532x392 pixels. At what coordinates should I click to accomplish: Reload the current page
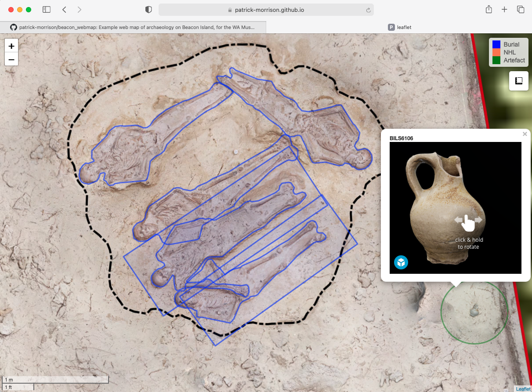click(368, 10)
